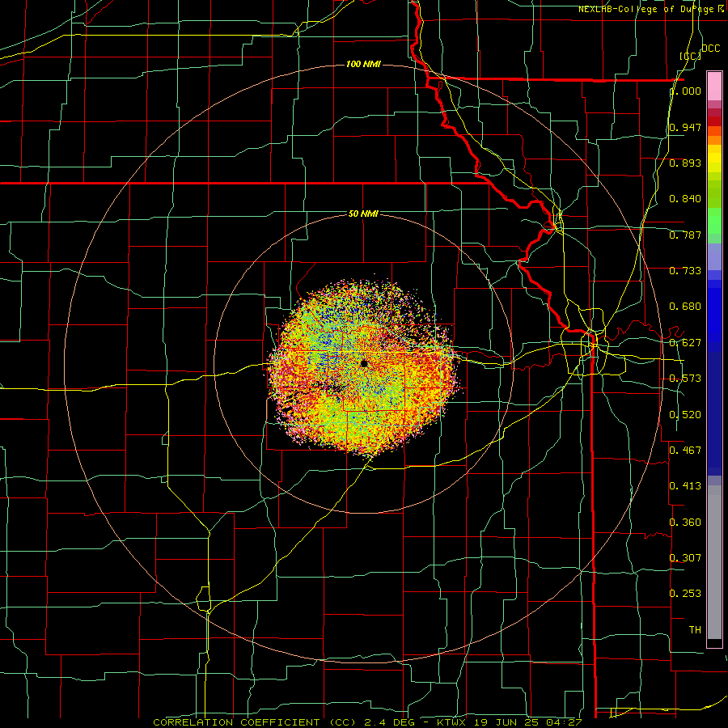Click the 0.787 colorbar value
The height and width of the screenshot is (728, 728).
(x=685, y=235)
